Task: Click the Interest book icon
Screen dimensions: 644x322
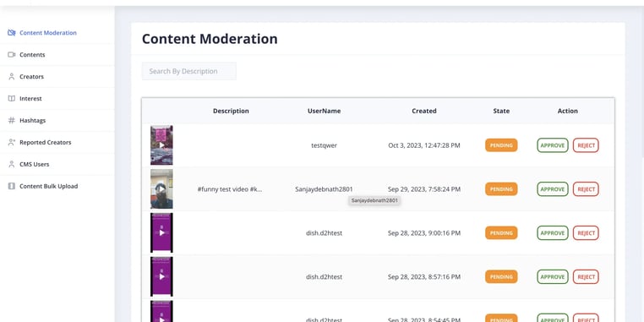Action: point(12,99)
